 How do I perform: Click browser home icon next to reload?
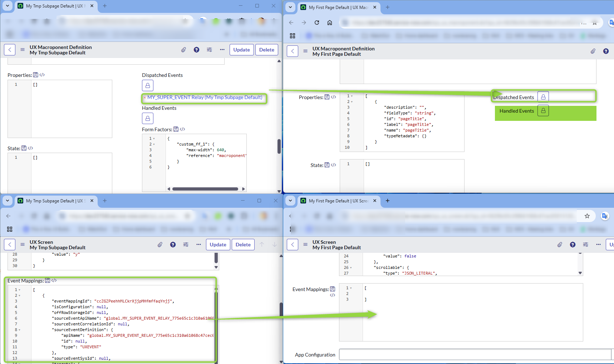coord(330,23)
